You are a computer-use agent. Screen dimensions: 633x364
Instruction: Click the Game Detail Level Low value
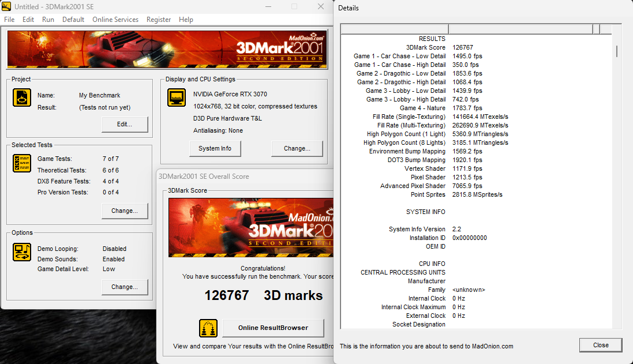pyautogui.click(x=108, y=269)
